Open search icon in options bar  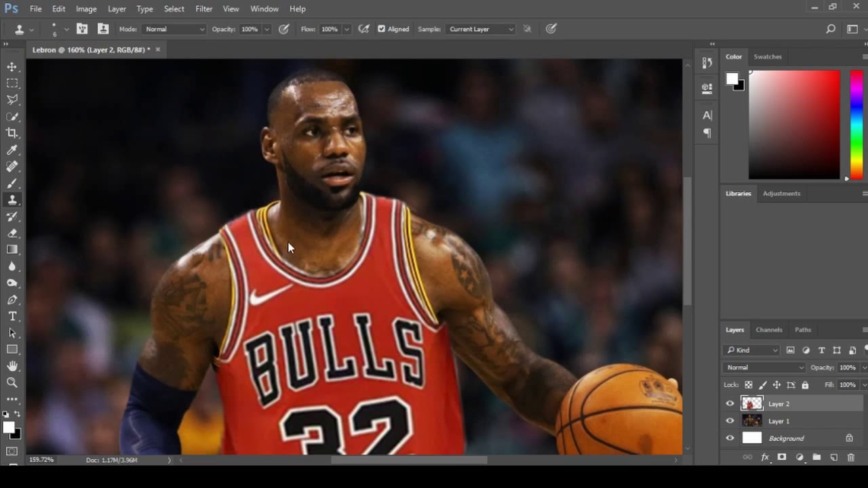(x=831, y=29)
